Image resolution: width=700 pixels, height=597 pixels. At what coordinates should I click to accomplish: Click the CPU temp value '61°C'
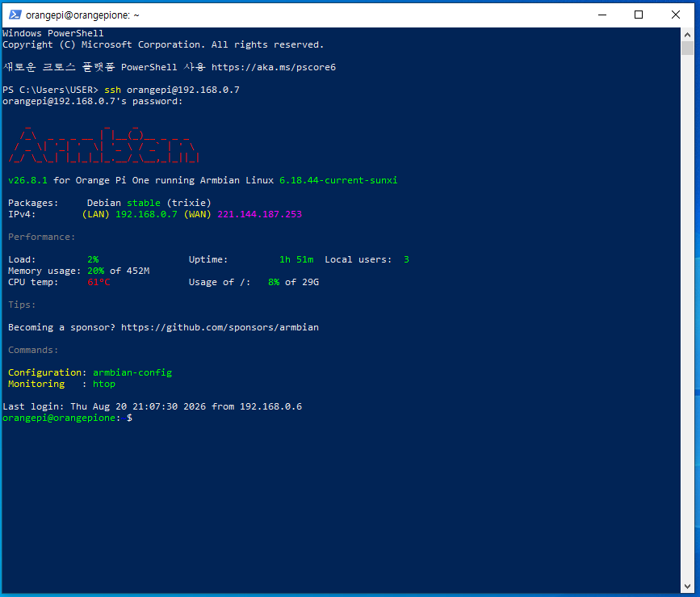[99, 282]
